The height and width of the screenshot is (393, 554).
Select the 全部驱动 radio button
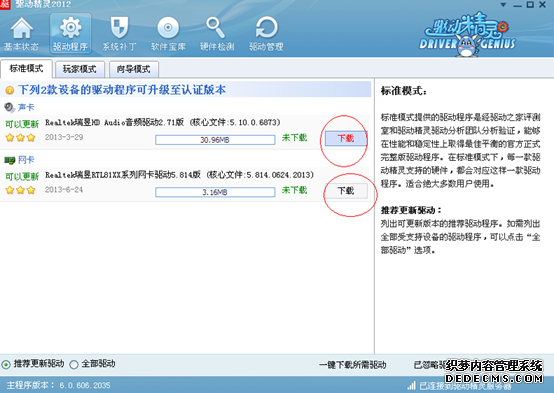coord(74,364)
